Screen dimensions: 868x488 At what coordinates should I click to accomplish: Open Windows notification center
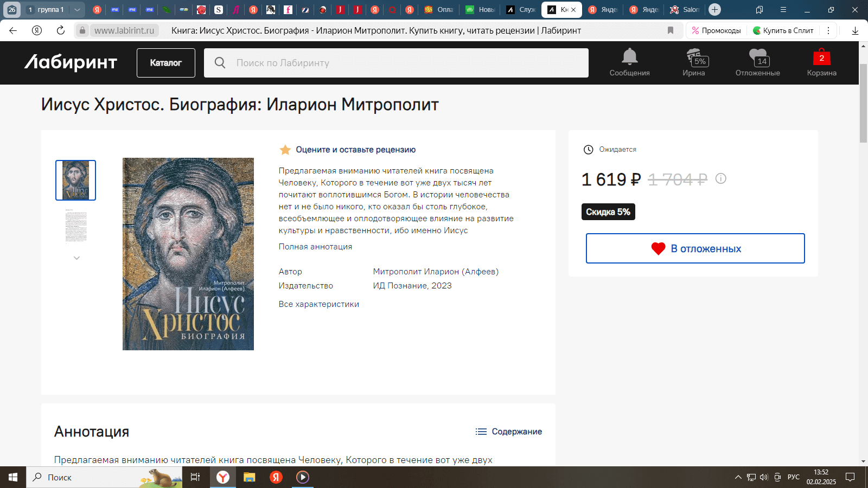[850, 477]
